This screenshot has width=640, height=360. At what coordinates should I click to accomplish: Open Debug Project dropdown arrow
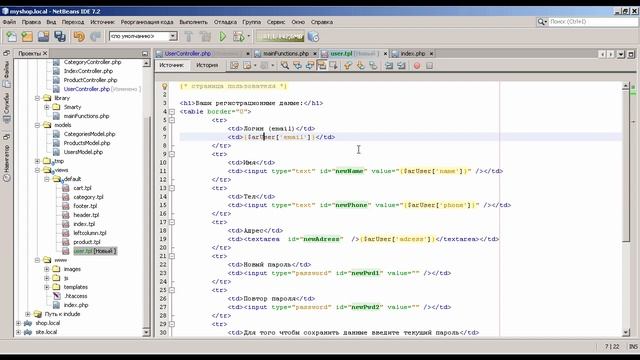pos(249,37)
